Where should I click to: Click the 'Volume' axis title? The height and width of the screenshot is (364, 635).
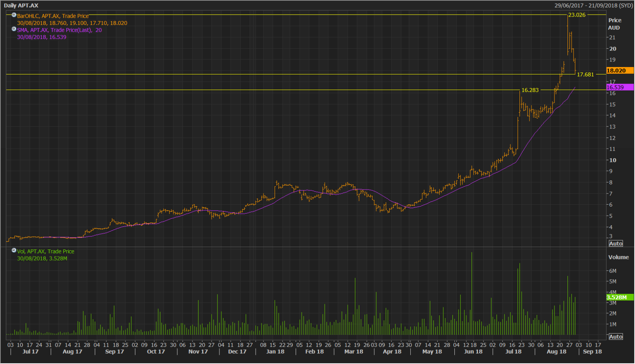(618, 257)
